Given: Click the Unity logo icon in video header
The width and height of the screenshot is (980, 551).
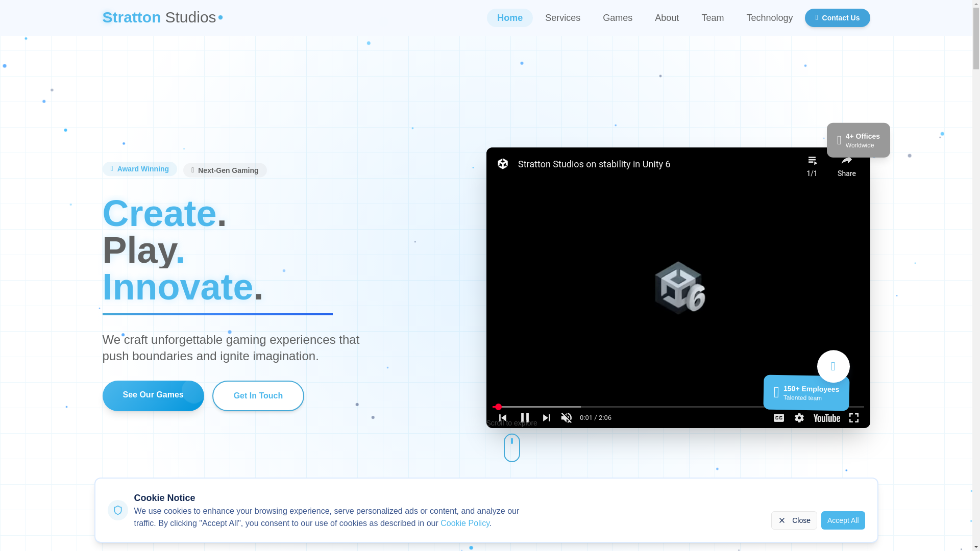Looking at the screenshot, I should click(x=503, y=164).
